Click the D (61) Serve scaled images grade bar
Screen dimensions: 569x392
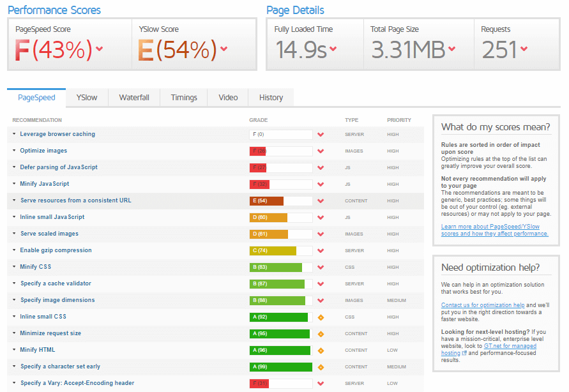point(281,234)
